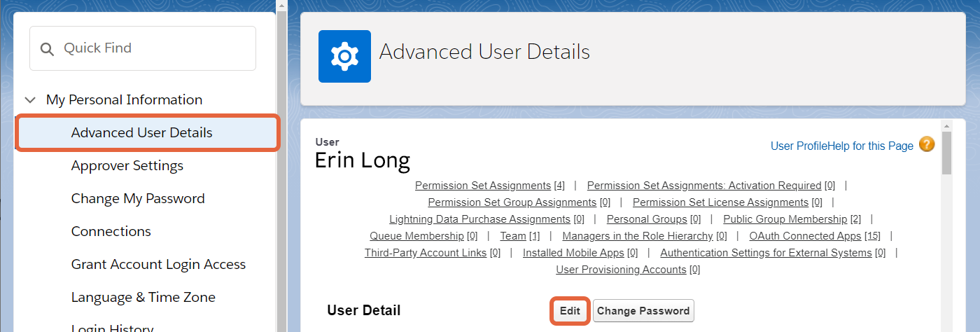Click the user detail panel scrollbar thumb
Image resolution: width=980 pixels, height=332 pixels.
point(946,153)
